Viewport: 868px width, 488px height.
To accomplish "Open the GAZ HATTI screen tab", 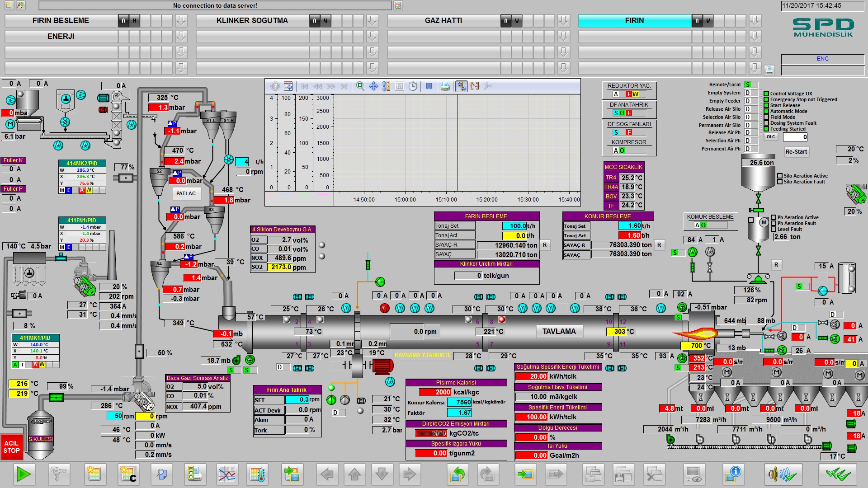I will click(x=443, y=20).
